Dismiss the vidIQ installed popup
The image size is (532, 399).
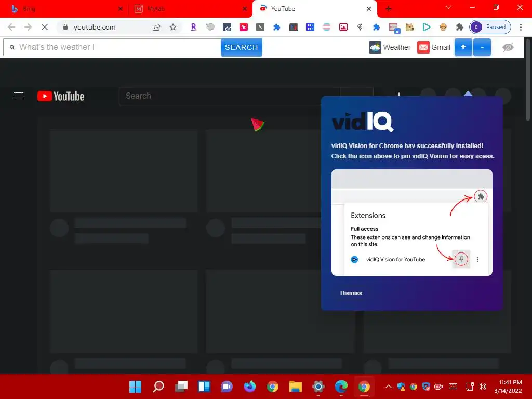[x=351, y=293]
